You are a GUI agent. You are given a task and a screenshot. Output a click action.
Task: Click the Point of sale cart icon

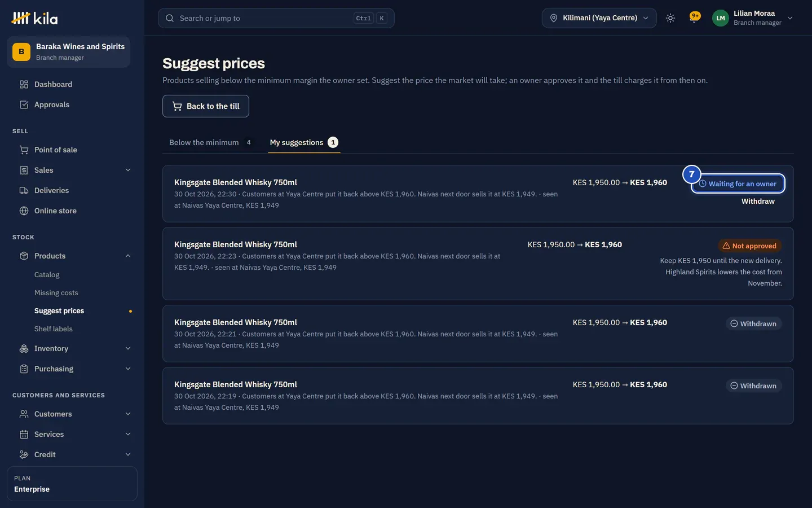pos(24,150)
